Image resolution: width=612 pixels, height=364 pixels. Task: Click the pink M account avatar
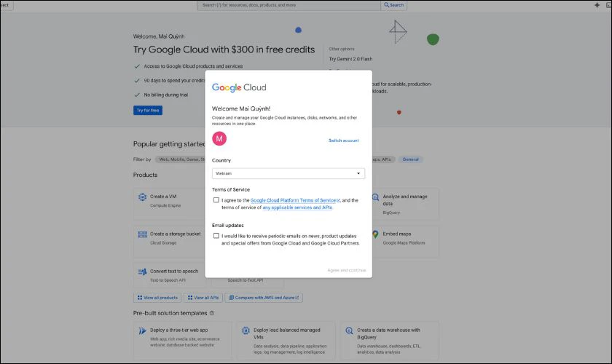(219, 138)
